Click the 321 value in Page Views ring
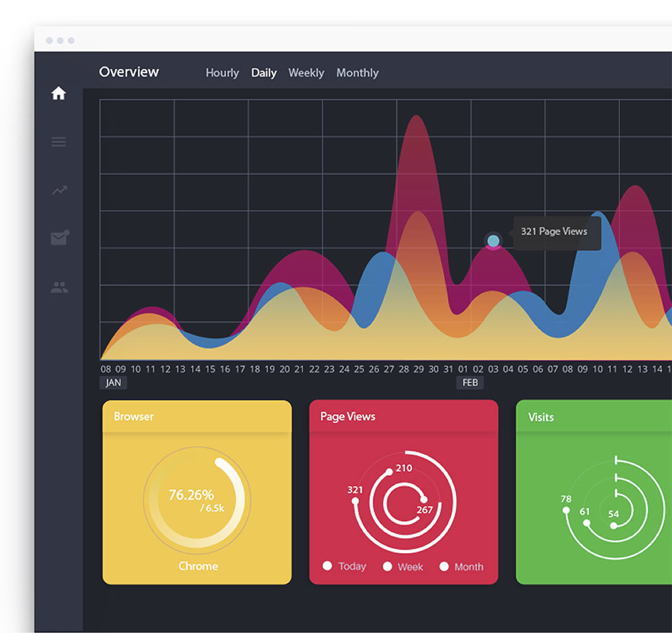 pyautogui.click(x=355, y=490)
